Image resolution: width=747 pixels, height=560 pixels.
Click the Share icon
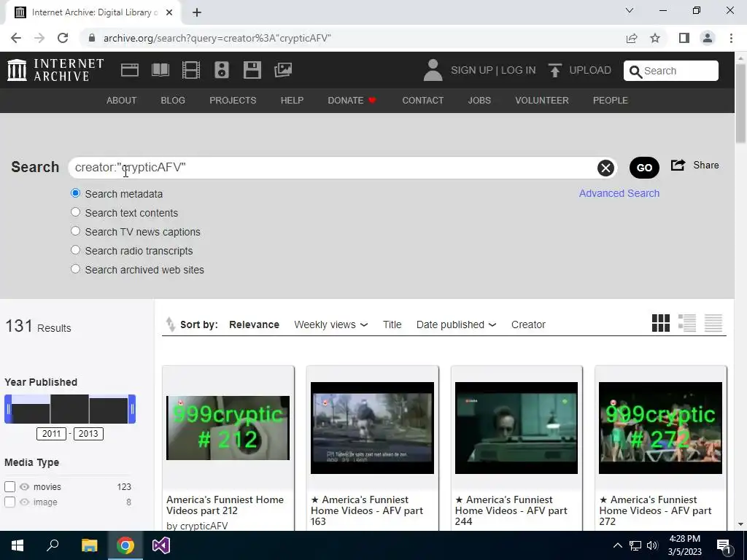678,166
